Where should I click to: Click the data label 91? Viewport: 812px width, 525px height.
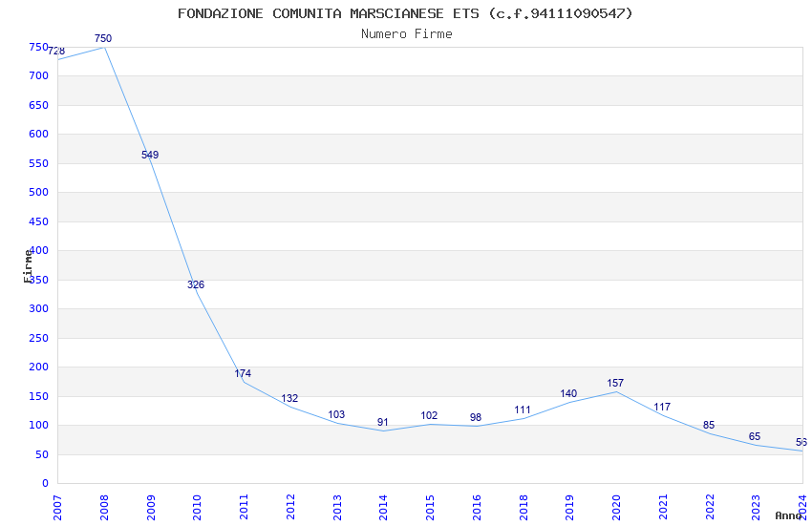(x=383, y=422)
